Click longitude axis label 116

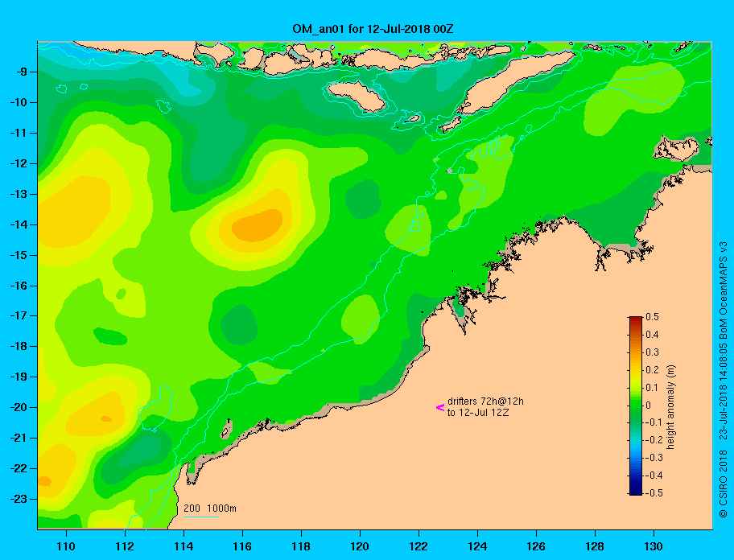(x=242, y=546)
